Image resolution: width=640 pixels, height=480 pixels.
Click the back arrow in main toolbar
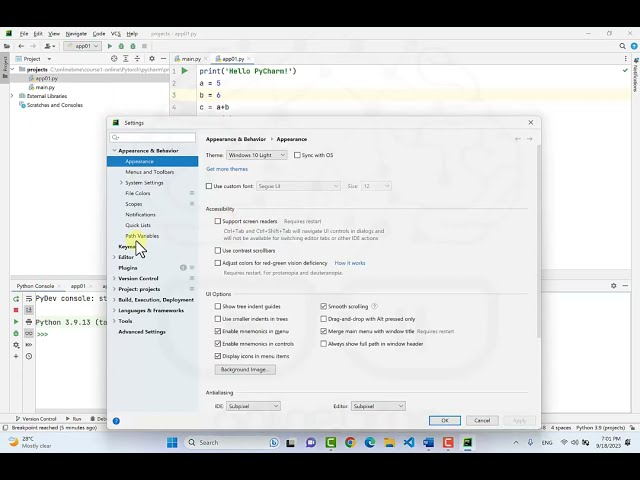coord(21,46)
